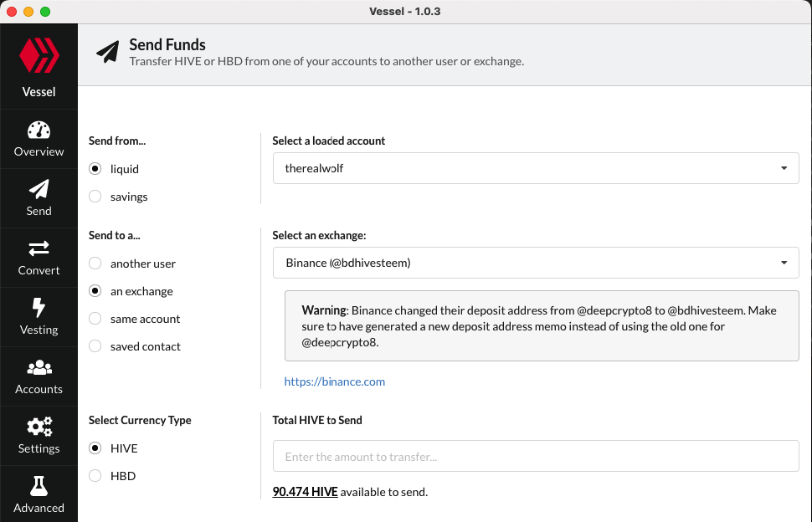Minimize the Vessel window
The image size is (812, 522).
pos(28,12)
